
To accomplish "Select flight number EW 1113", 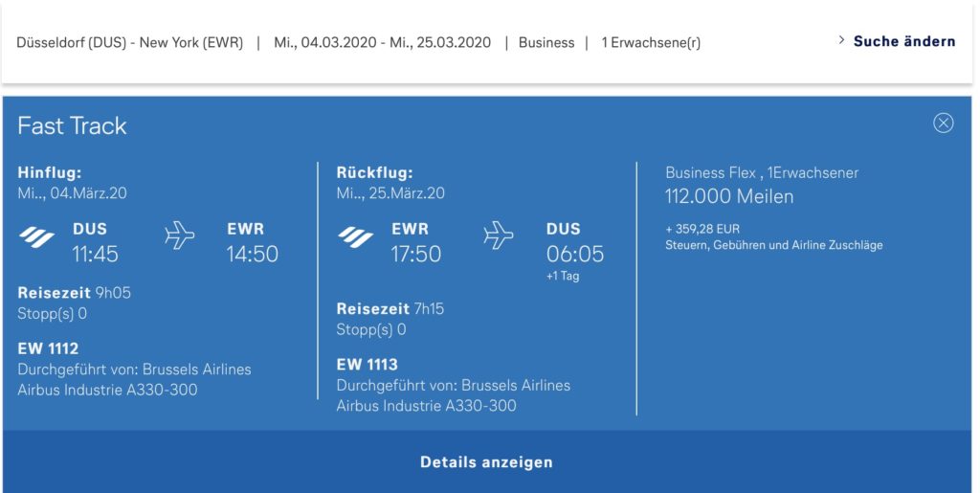I will [367, 365].
